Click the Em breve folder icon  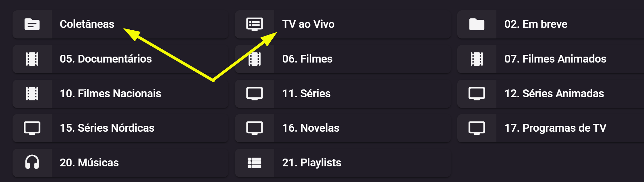477,24
